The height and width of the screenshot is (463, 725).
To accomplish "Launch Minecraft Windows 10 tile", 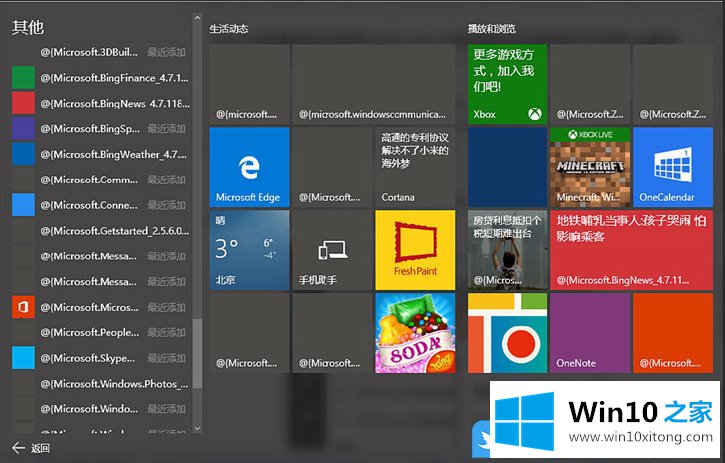I will (x=590, y=167).
